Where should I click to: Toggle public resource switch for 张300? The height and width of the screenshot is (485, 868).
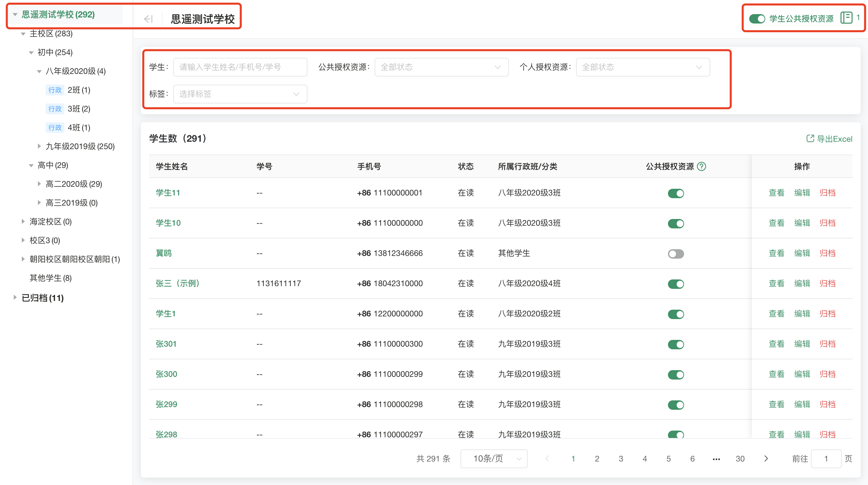(676, 374)
